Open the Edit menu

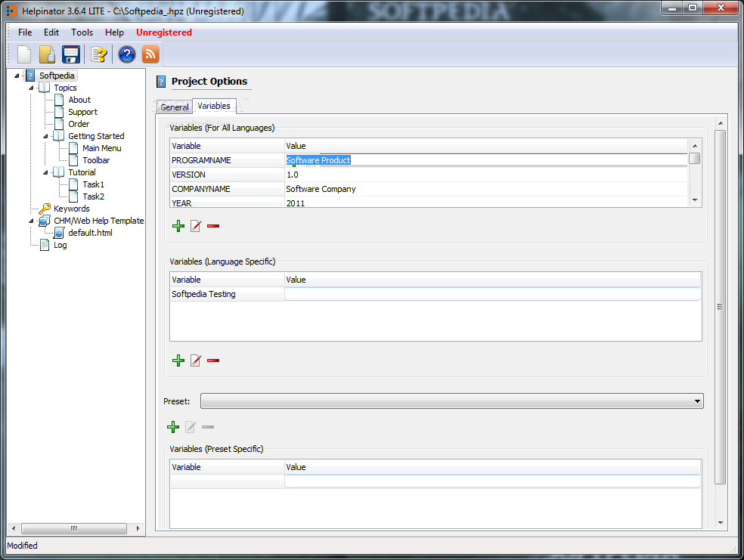[x=51, y=32]
